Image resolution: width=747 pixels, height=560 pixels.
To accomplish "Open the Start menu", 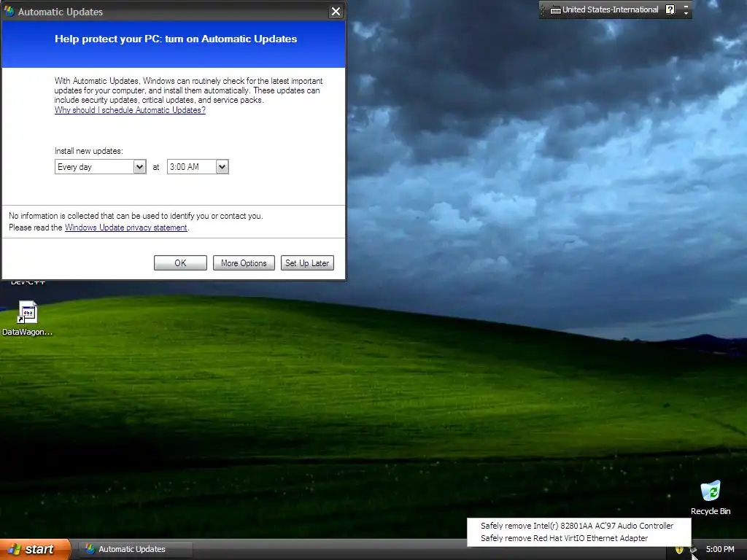I will pos(35,550).
